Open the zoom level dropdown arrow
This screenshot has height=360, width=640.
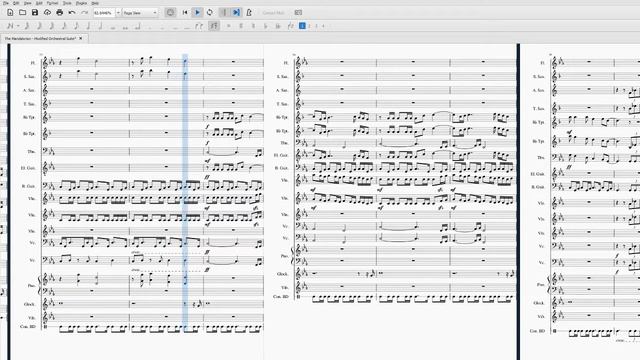(118, 13)
